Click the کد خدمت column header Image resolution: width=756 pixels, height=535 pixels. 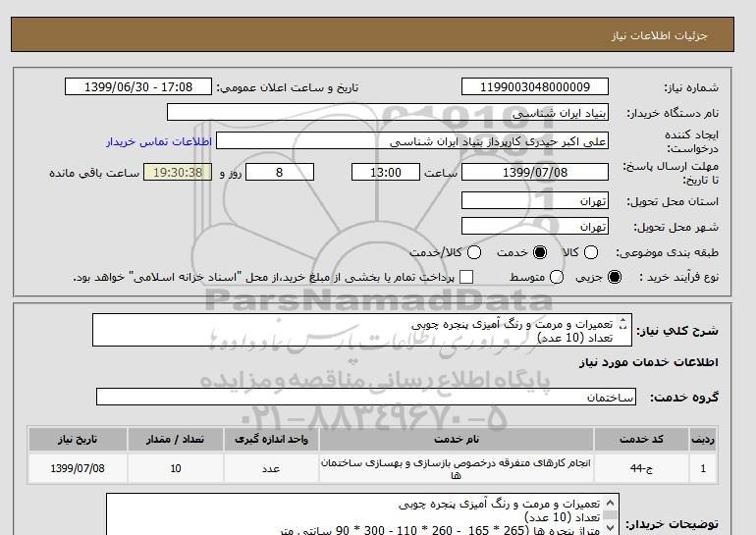[641, 440]
